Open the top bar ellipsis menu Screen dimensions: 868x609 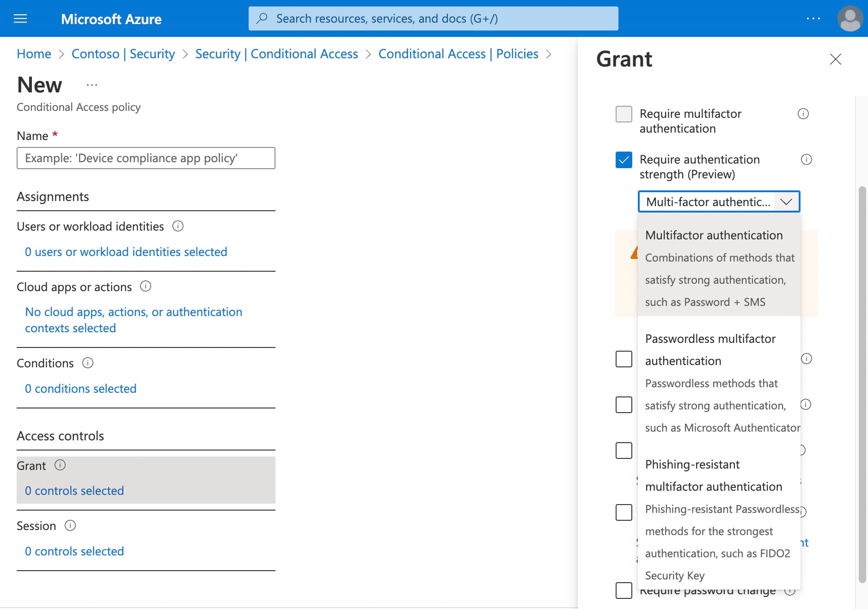813,18
